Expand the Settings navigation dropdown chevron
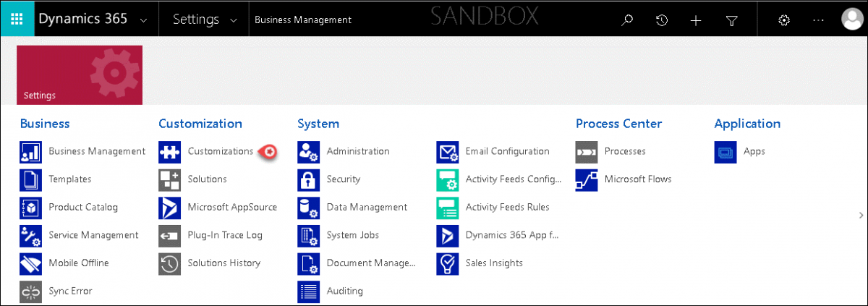Screen dimensions: 868x306 (x=233, y=21)
